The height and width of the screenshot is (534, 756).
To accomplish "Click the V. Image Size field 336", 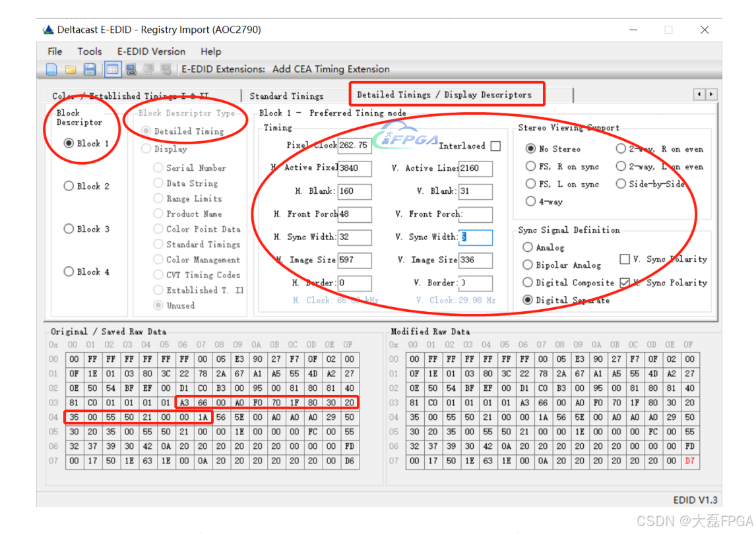I will click(x=476, y=260).
